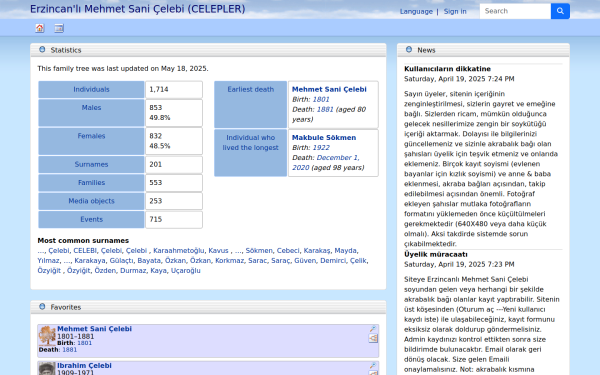The width and height of the screenshot is (600, 375).
Task: Open the Korkmaz surname link
Action: (229, 261)
